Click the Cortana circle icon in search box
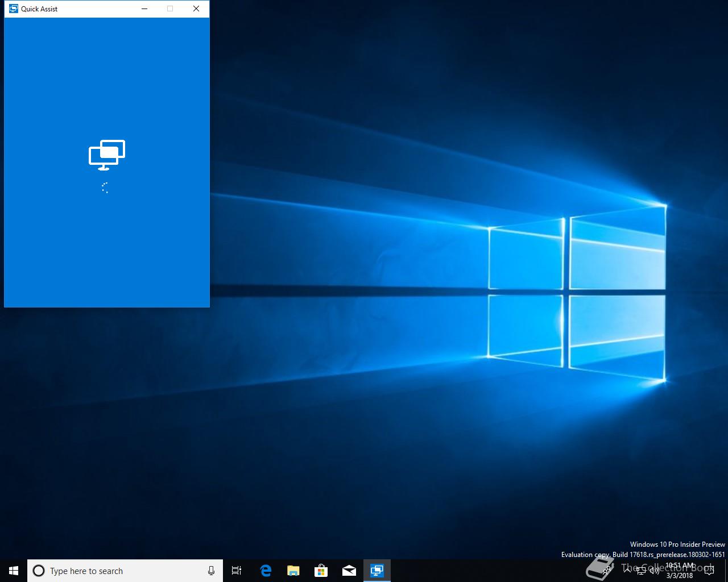This screenshot has height=582, width=728. pyautogui.click(x=39, y=571)
